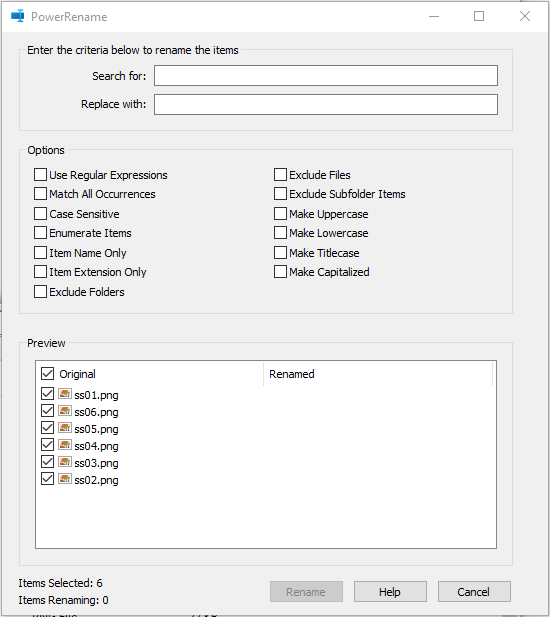
Task: Focus the Replace with input box
Action: pos(326,104)
